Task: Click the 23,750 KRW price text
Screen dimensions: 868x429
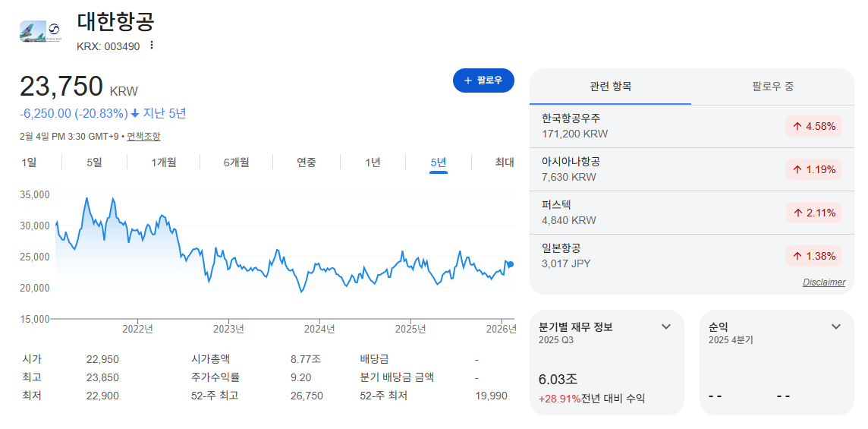Action: 79,87
